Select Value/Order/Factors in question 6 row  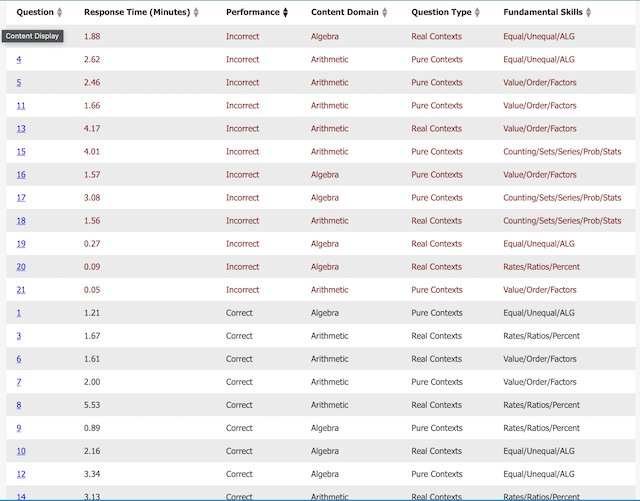click(540, 359)
